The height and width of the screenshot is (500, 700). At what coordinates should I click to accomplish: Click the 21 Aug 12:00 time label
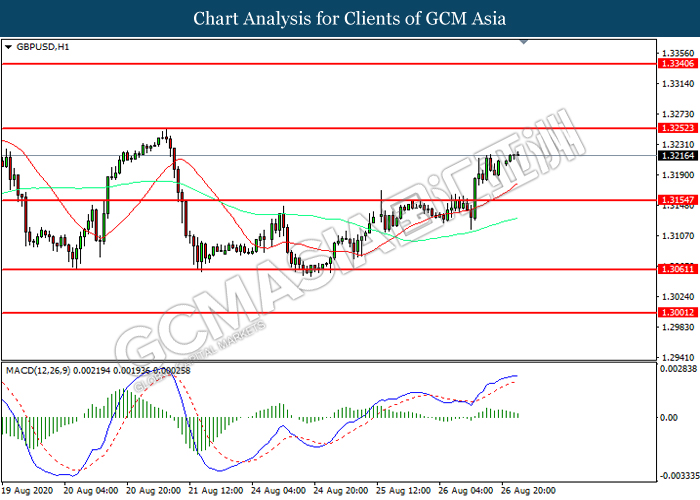pyautogui.click(x=216, y=491)
